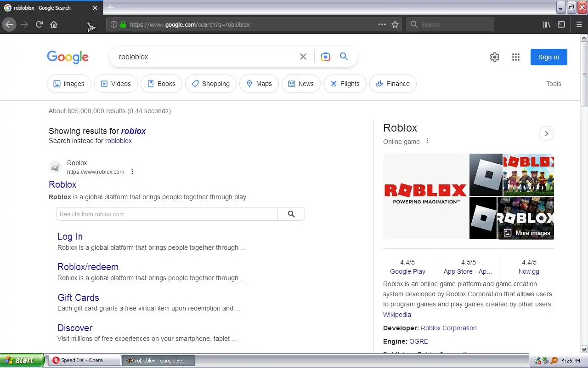
Task: Open the main Roblox result title link
Action: [62, 184]
